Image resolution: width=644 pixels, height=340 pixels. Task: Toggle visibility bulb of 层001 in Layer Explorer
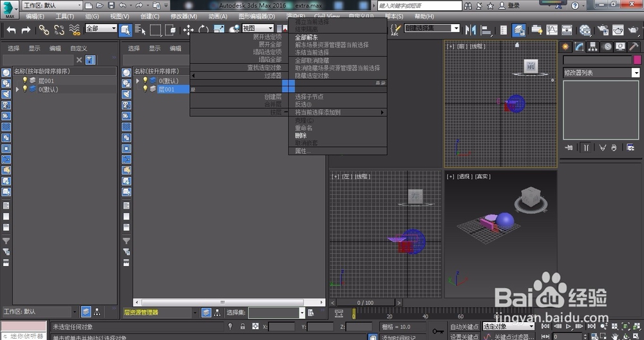pos(145,89)
